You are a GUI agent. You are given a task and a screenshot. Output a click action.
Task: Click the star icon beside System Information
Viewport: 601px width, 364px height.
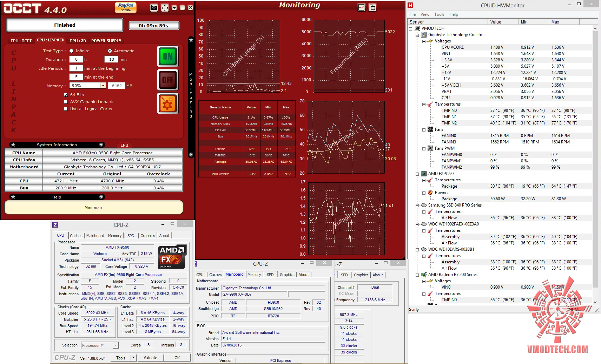tap(13, 144)
